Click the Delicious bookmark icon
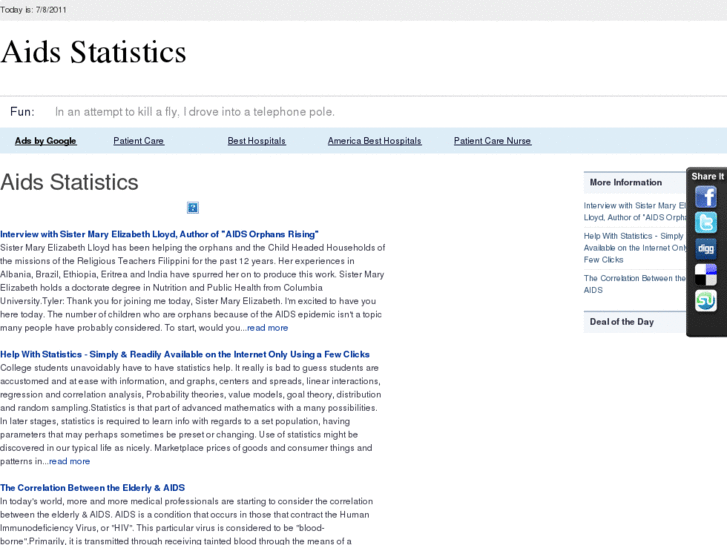The width and height of the screenshot is (727, 545). (706, 275)
